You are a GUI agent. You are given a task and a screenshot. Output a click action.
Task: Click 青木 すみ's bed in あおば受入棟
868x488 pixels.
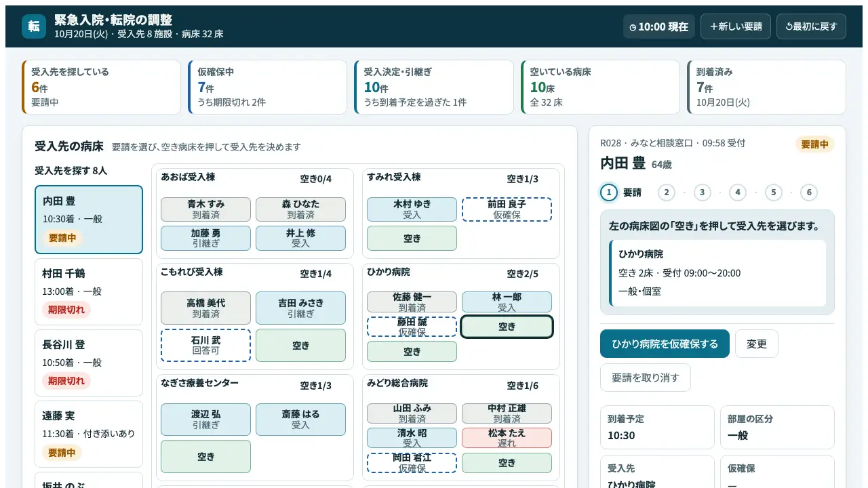pos(205,209)
